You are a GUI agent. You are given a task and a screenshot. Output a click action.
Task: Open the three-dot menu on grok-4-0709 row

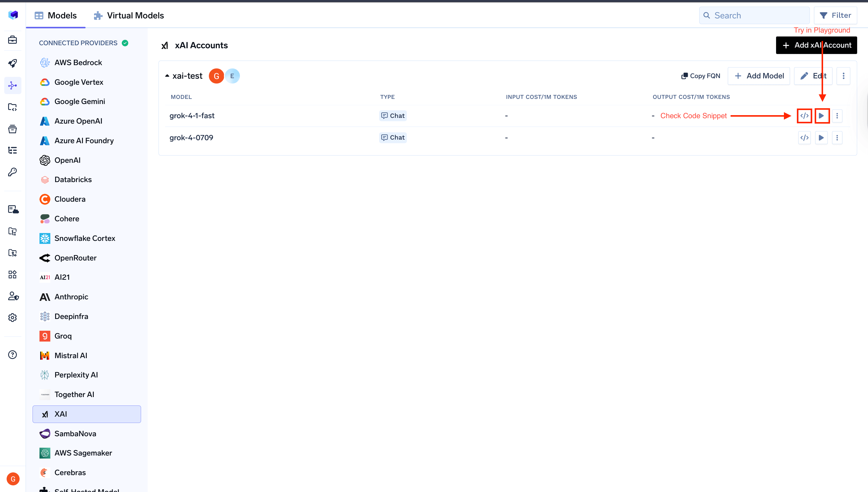pyautogui.click(x=837, y=137)
